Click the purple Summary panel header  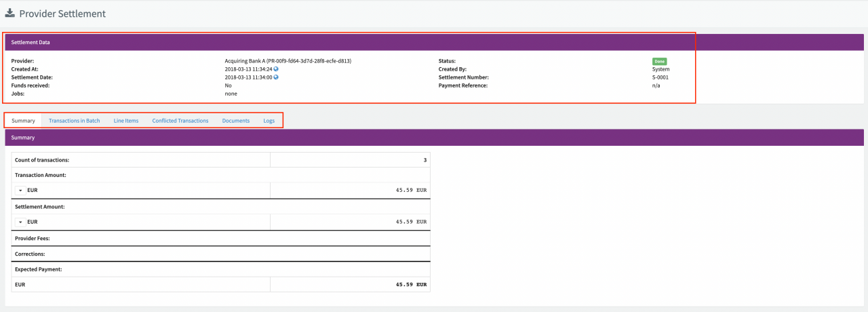click(434, 137)
